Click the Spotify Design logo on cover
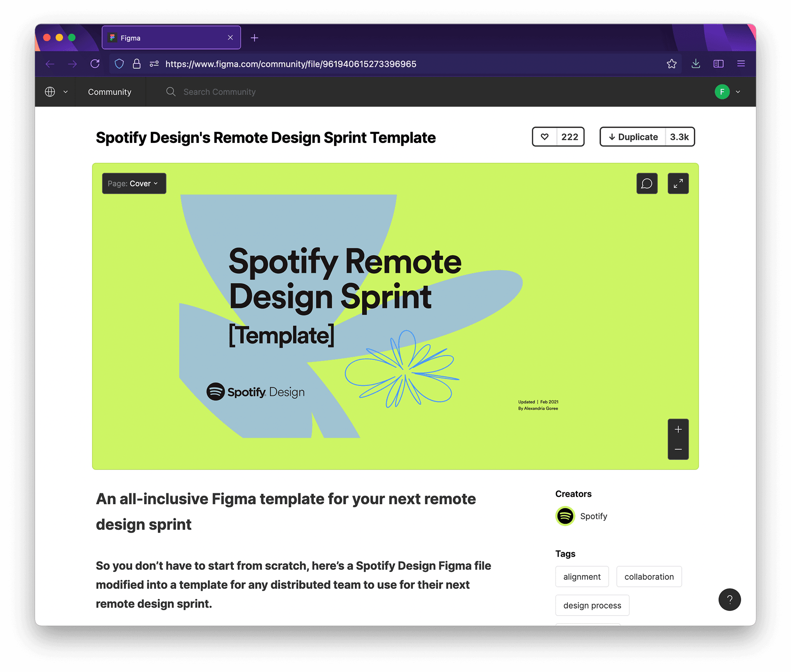 255,392
